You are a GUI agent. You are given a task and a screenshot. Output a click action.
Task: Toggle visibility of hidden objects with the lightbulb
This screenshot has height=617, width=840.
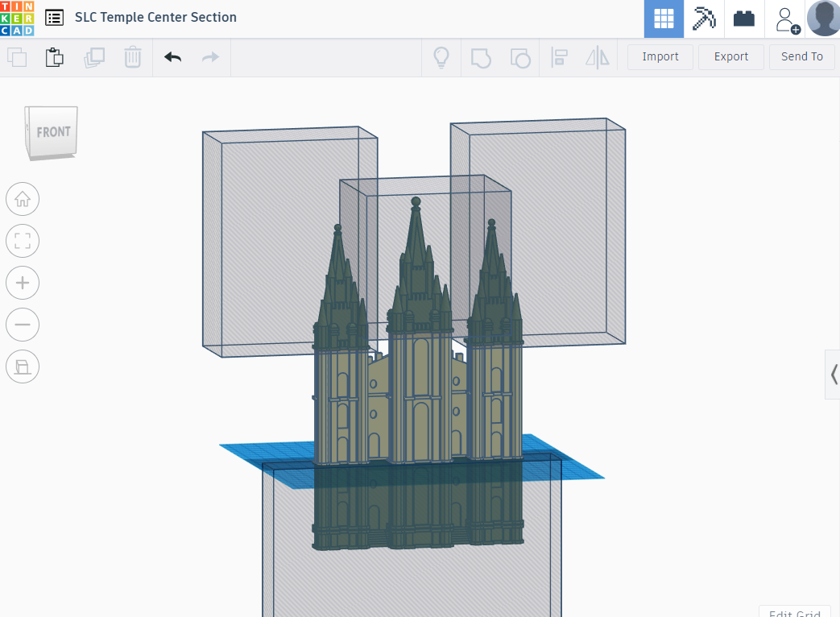(441, 57)
